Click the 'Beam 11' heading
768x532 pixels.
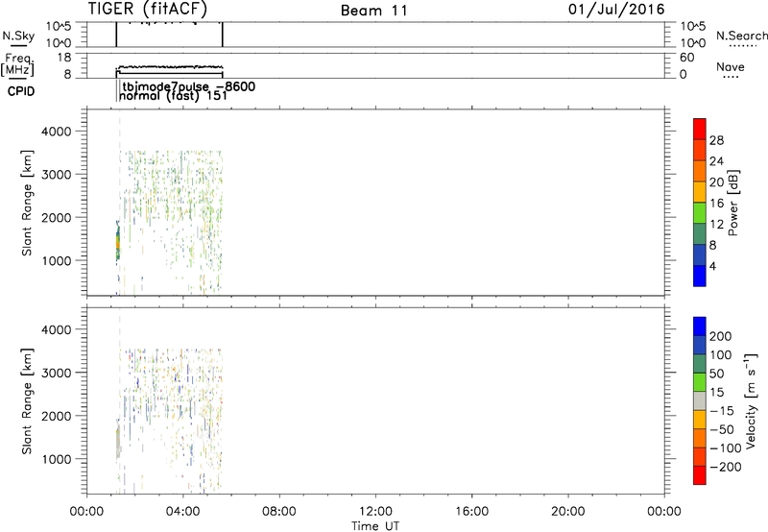tap(374, 11)
